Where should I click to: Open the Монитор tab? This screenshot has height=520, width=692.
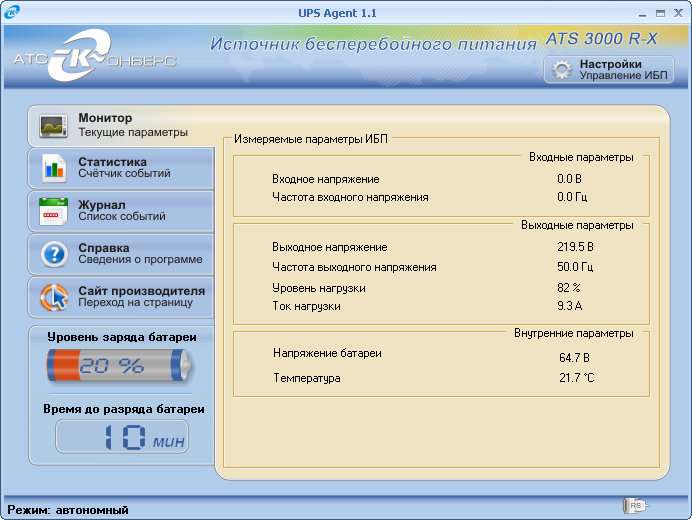point(121,126)
